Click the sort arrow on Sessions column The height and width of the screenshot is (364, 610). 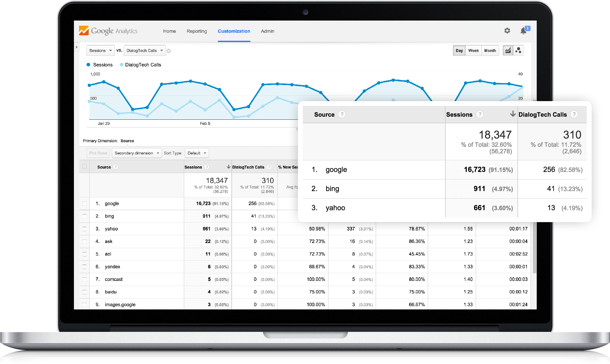coord(228,167)
